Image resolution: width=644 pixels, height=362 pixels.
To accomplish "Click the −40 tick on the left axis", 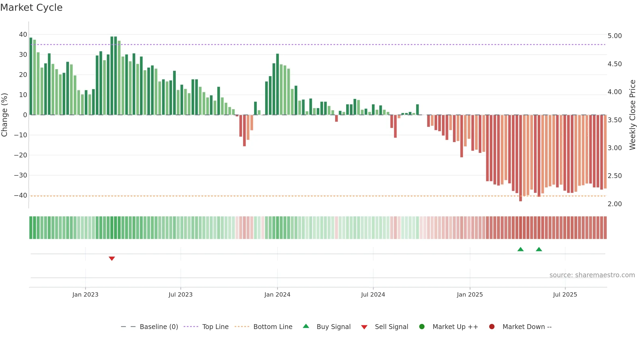I will pos(21,195).
